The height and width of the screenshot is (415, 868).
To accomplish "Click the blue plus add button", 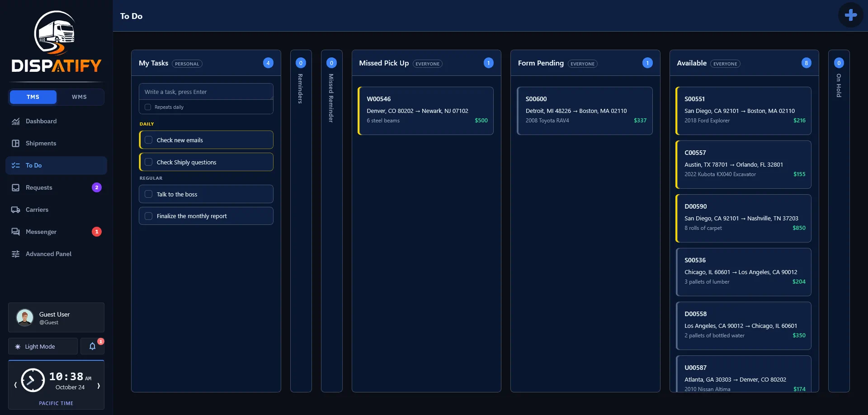I will (850, 15).
